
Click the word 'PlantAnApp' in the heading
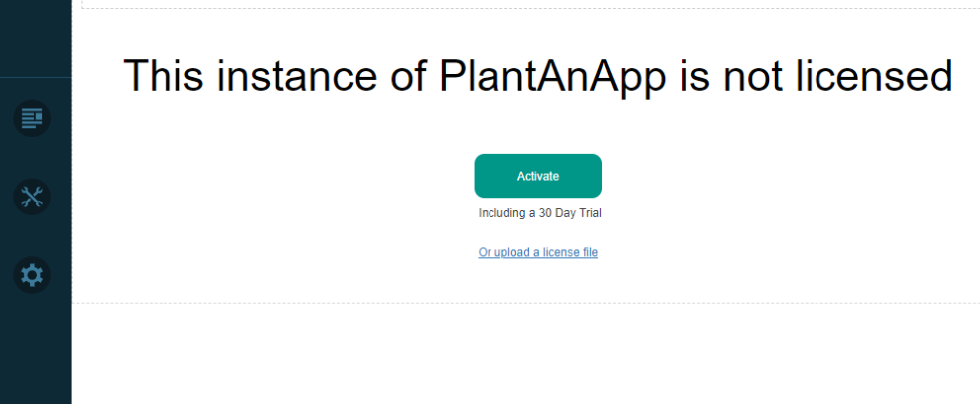552,76
